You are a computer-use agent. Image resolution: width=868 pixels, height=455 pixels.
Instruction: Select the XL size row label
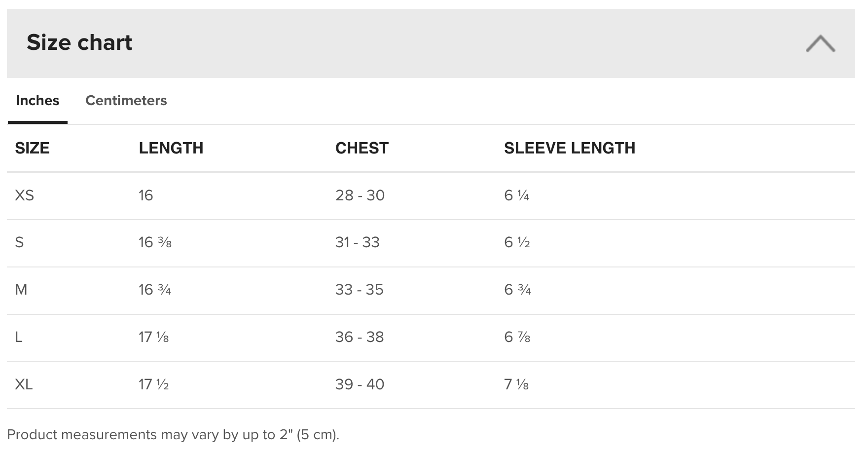(x=24, y=384)
